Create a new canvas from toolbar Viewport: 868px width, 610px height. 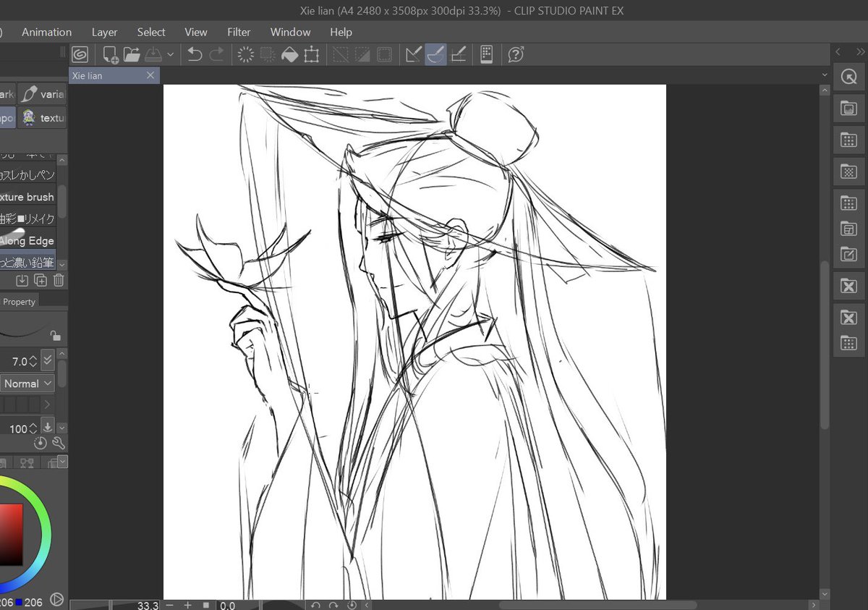[x=111, y=55]
